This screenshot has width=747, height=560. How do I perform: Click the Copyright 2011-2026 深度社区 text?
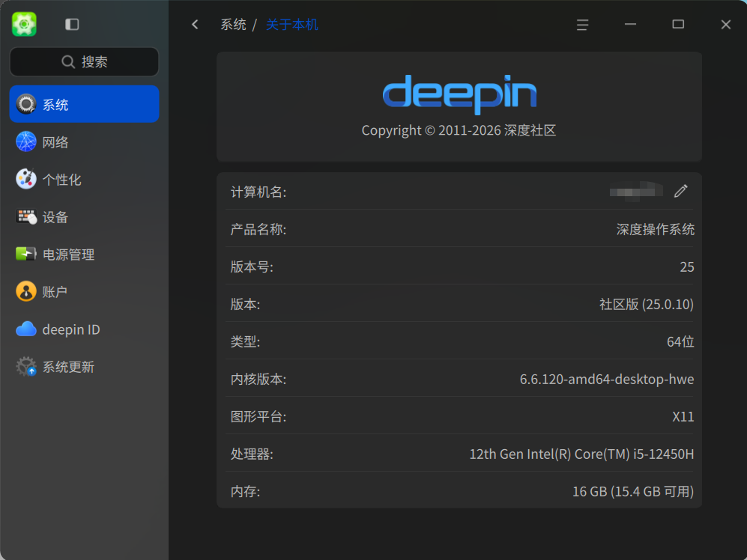[x=459, y=130]
